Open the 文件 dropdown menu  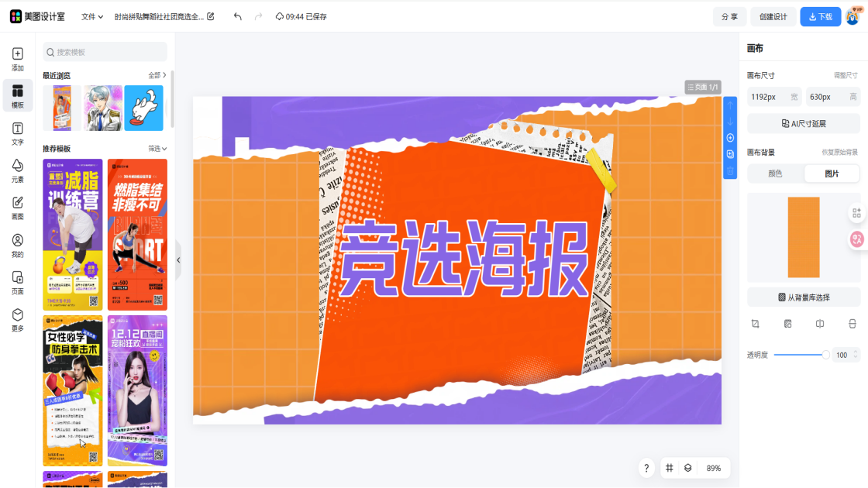pos(92,16)
